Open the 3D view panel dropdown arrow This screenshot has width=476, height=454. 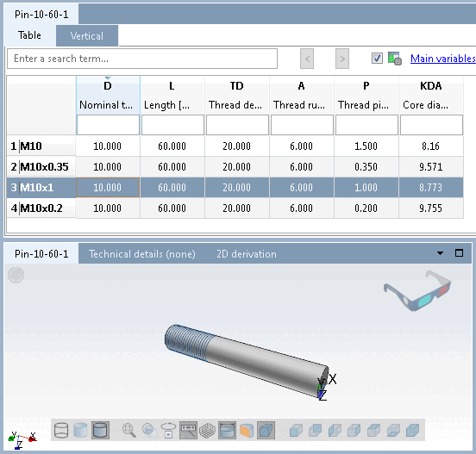pyautogui.click(x=440, y=253)
